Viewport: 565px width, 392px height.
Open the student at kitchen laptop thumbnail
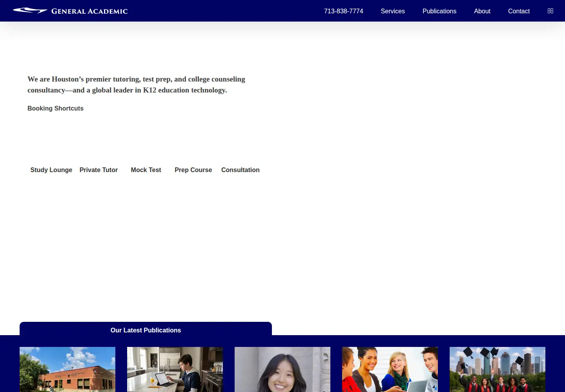click(x=175, y=369)
